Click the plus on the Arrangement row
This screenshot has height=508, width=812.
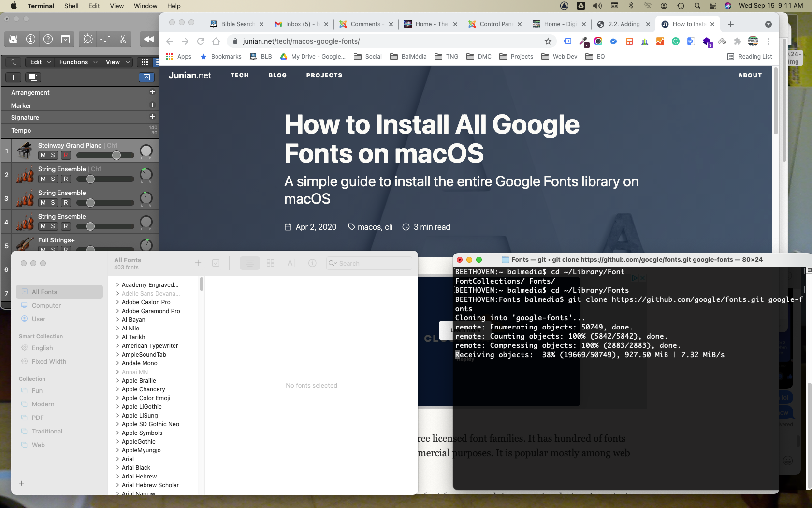coord(152,92)
